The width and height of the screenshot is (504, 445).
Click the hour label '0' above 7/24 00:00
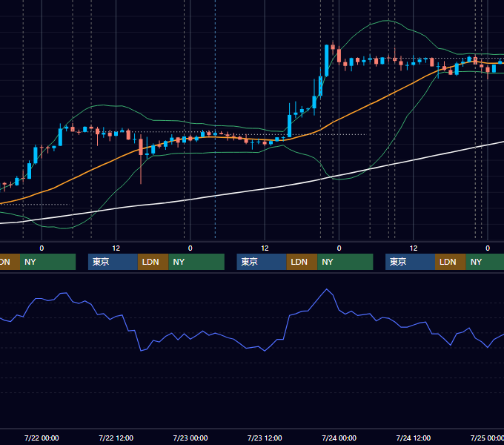pyautogui.click(x=339, y=248)
